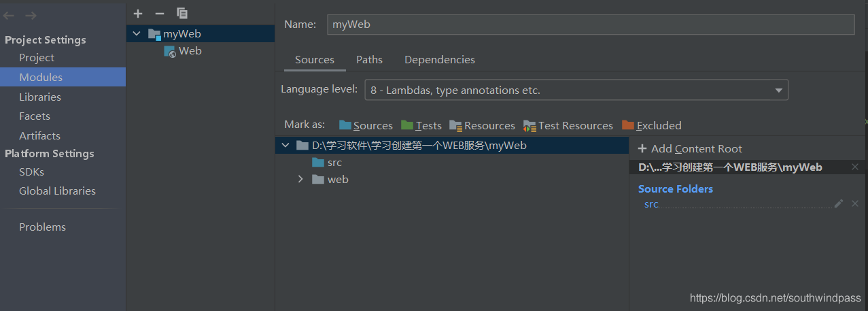The height and width of the screenshot is (311, 868).
Task: Mark folder as Excluded
Action: 651,125
